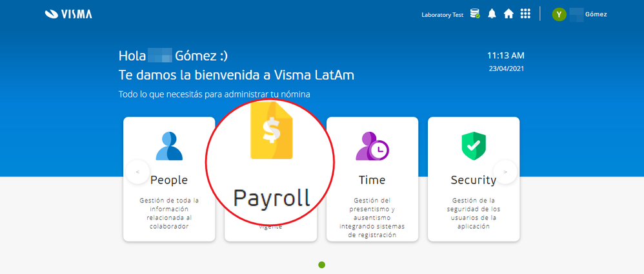Click the Time description about presentismo y ausentismo

click(372, 218)
